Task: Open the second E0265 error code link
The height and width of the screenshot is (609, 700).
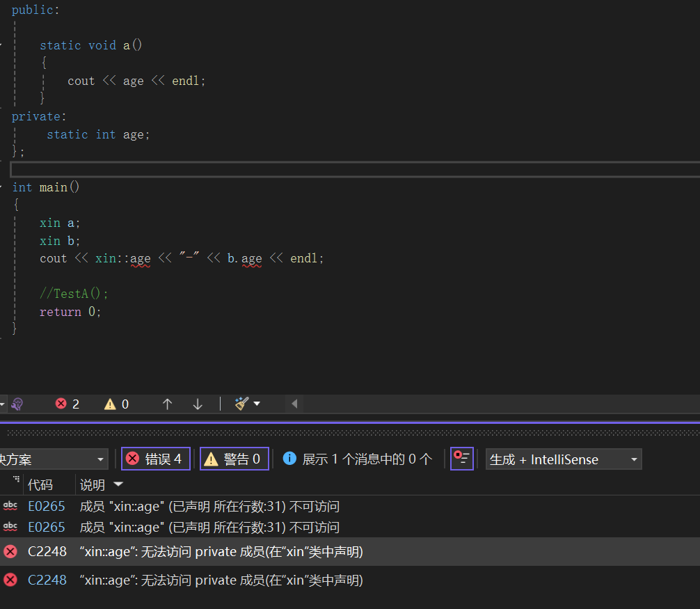Action: click(47, 528)
